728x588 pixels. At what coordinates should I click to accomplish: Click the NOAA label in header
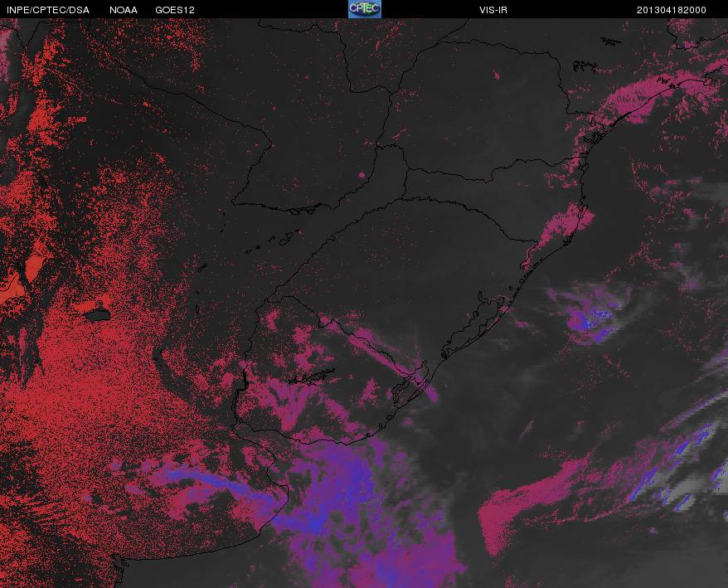(123, 10)
